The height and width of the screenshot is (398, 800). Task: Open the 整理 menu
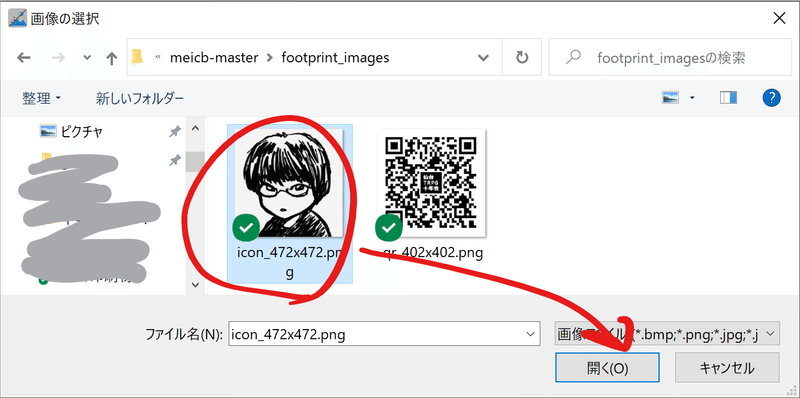point(41,98)
